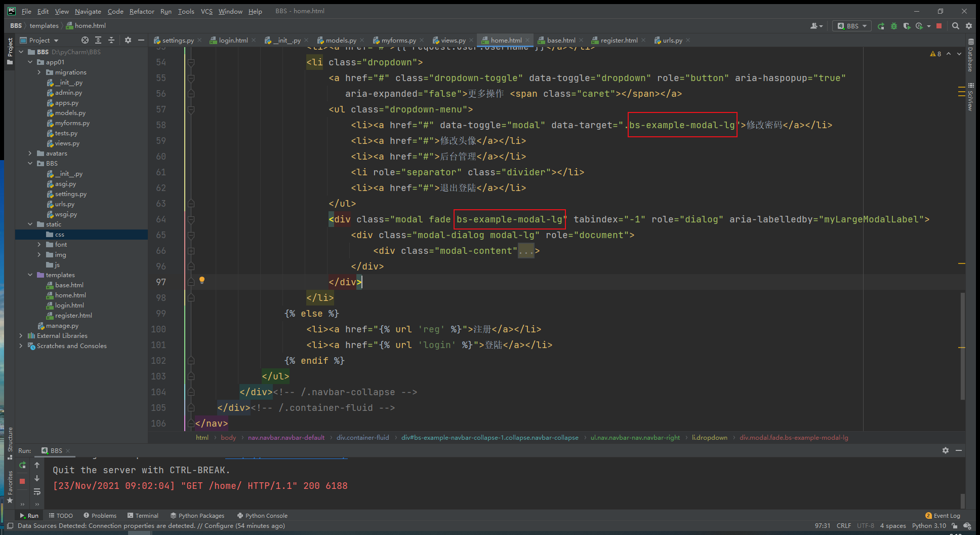Collapse the app01 folder
The width and height of the screenshot is (980, 535).
click(30, 62)
